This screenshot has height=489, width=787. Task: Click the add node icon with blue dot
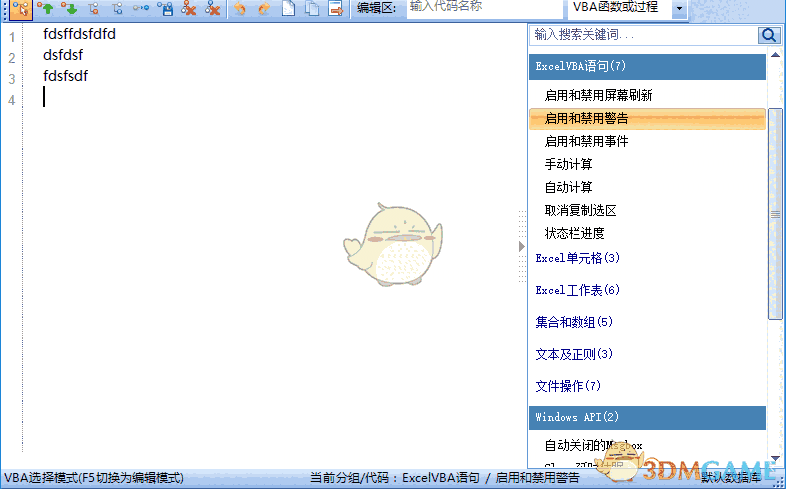(117, 8)
